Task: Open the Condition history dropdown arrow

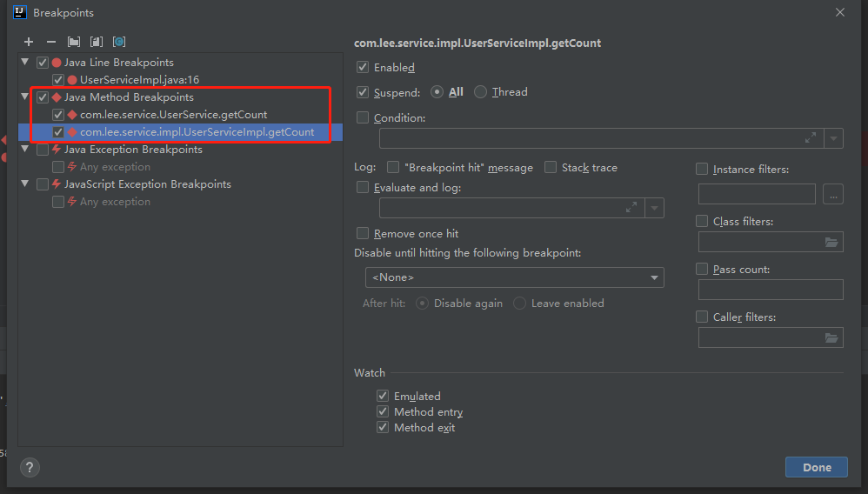Action: 833,137
